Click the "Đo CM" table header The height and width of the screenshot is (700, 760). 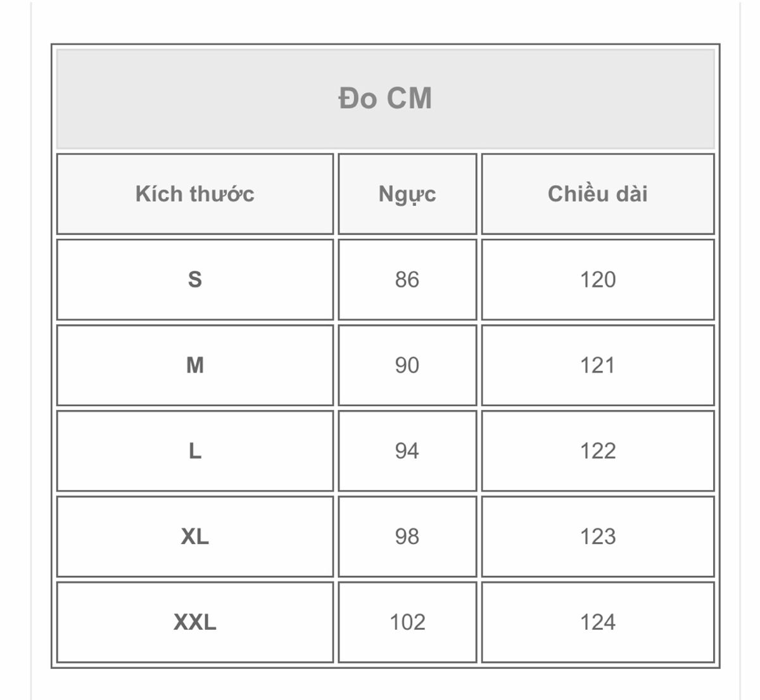(x=385, y=99)
